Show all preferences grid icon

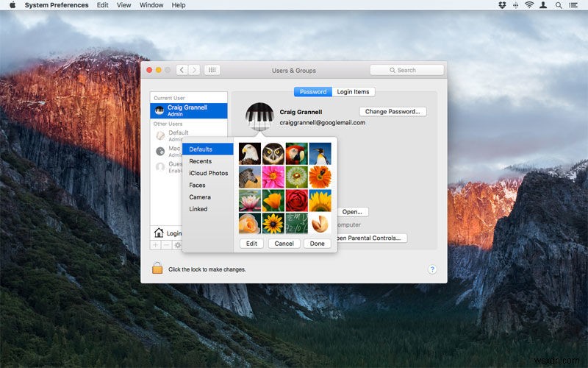tap(212, 70)
